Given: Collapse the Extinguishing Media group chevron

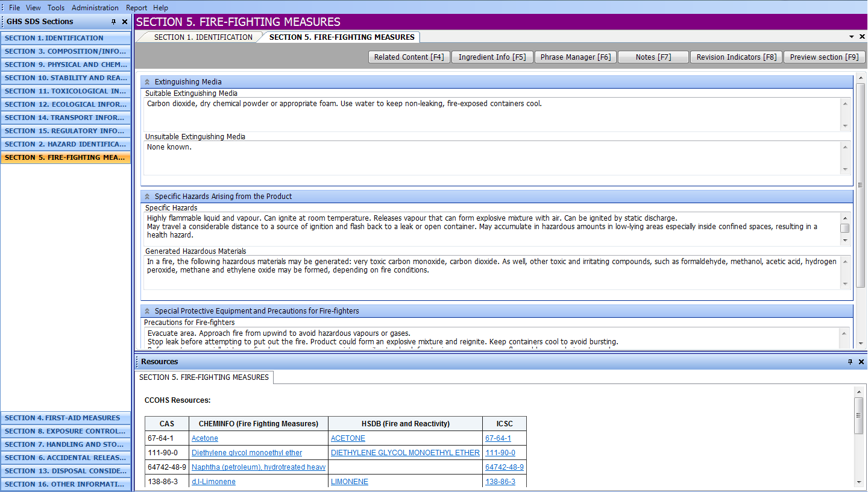Looking at the screenshot, I should [147, 82].
